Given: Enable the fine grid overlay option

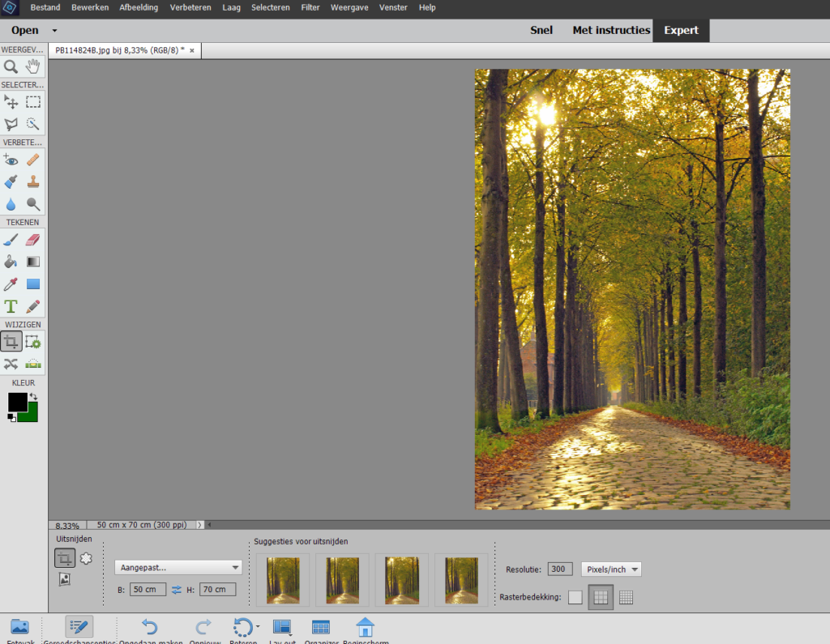Looking at the screenshot, I should tap(626, 598).
